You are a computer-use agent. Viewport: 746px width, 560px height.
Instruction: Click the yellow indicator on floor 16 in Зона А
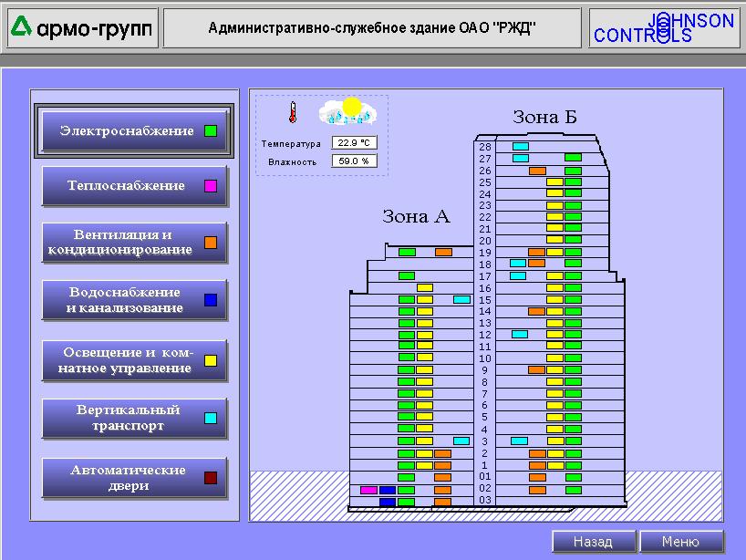coord(425,288)
